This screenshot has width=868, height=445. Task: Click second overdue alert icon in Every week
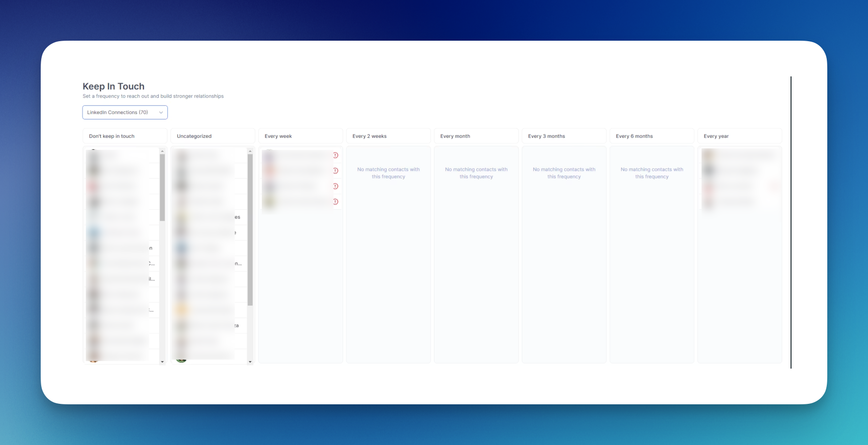336,171
